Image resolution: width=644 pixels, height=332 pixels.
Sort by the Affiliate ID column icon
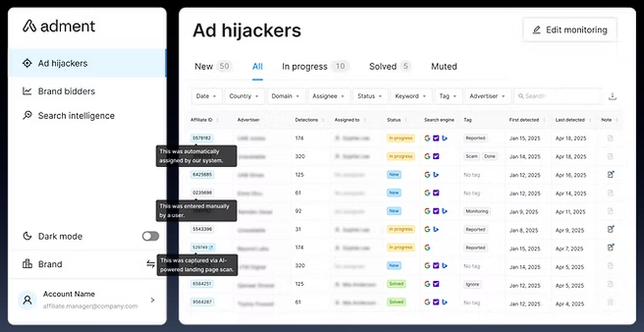click(x=218, y=120)
